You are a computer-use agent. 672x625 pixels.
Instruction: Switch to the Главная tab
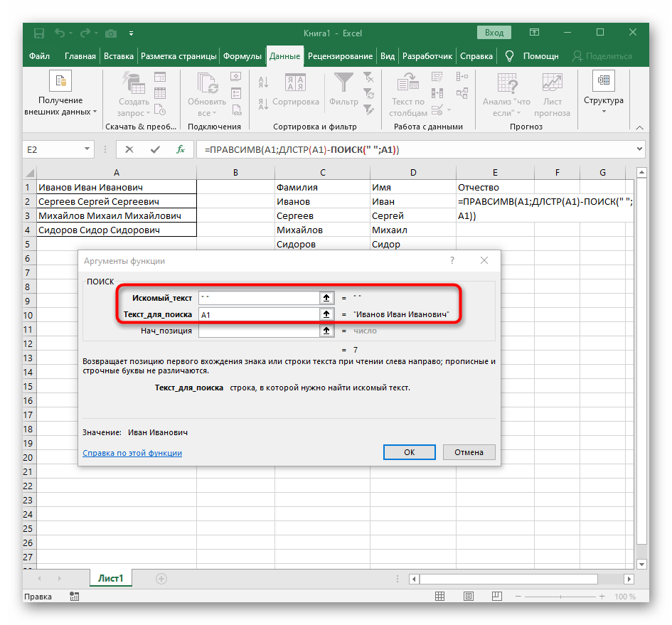[x=80, y=56]
